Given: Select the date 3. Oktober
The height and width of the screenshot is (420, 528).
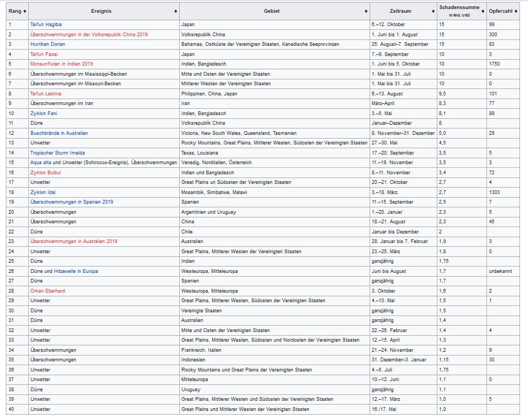Looking at the screenshot, I should 383,291.
